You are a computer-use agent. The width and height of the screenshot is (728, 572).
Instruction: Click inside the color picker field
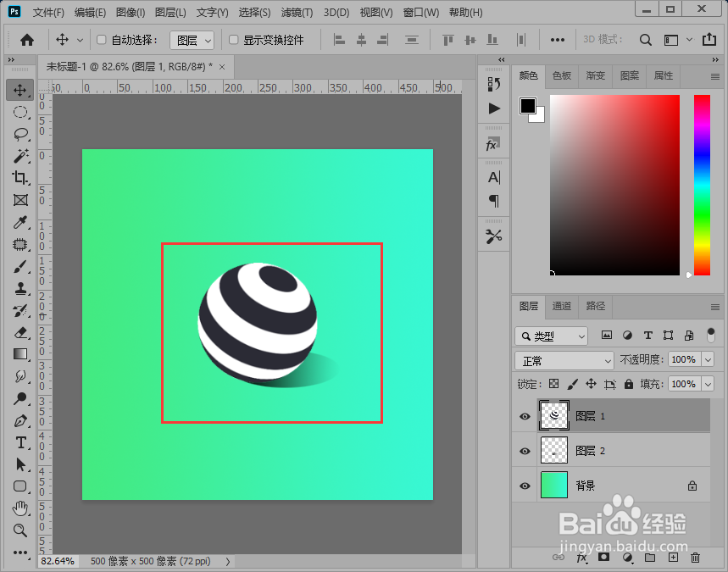[614, 186]
